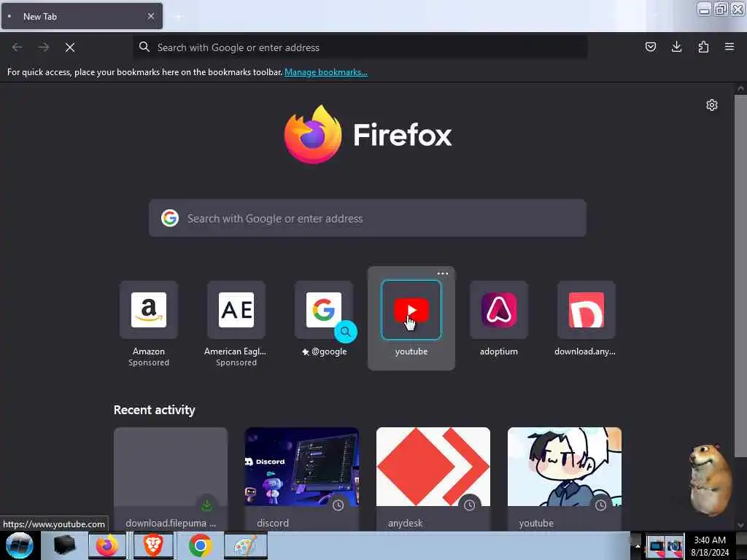Click the page vertical scrollbar thumb

(740, 276)
